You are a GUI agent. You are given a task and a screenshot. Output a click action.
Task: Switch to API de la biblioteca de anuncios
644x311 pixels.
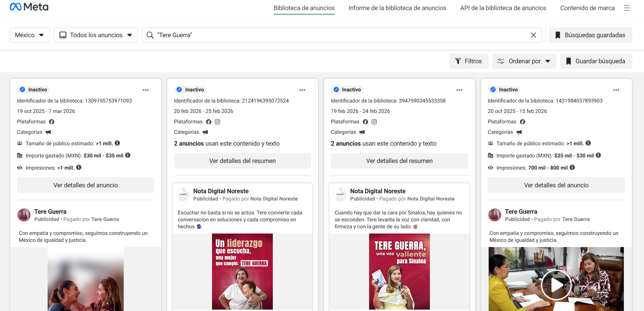click(503, 8)
